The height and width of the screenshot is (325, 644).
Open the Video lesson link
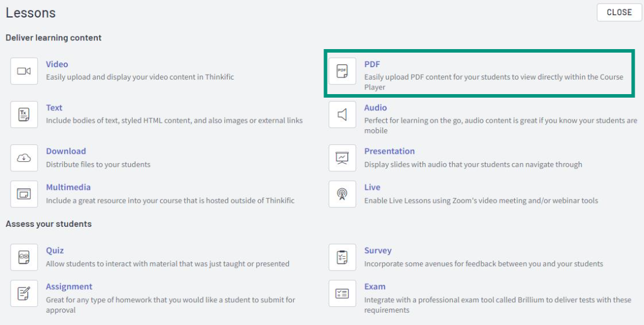pos(57,64)
